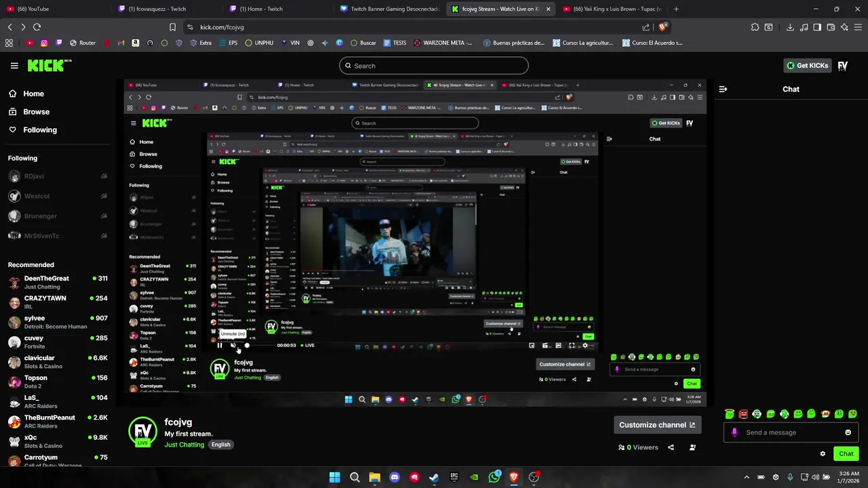Go back in browser history
Image resolution: width=868 pixels, height=488 pixels.
tap(9, 27)
